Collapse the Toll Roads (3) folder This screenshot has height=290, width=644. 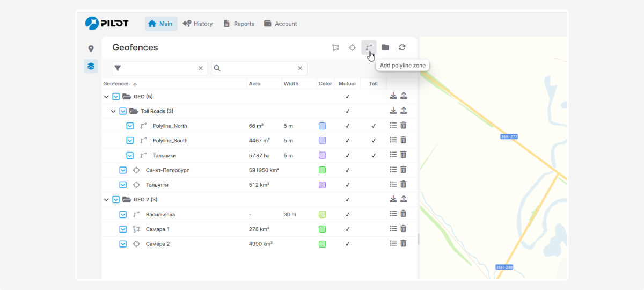coord(113,112)
